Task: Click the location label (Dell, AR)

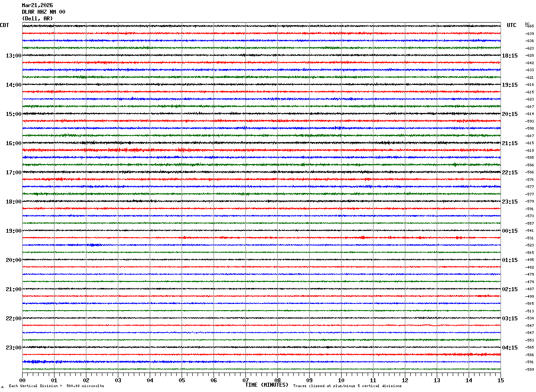Action: (37, 19)
